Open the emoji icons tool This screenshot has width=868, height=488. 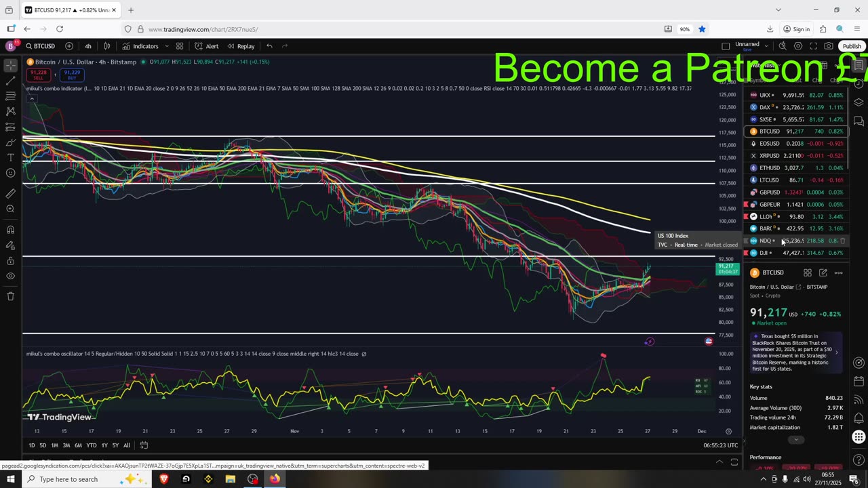click(10, 174)
